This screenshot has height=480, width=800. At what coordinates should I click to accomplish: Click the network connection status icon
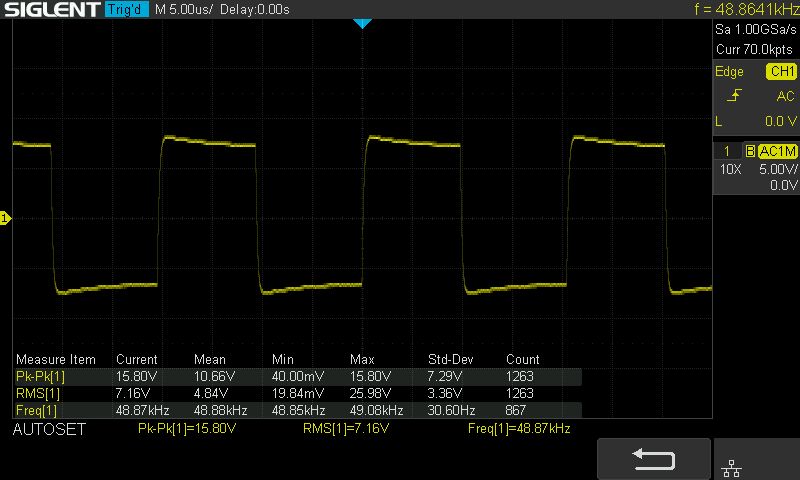pyautogui.click(x=731, y=468)
